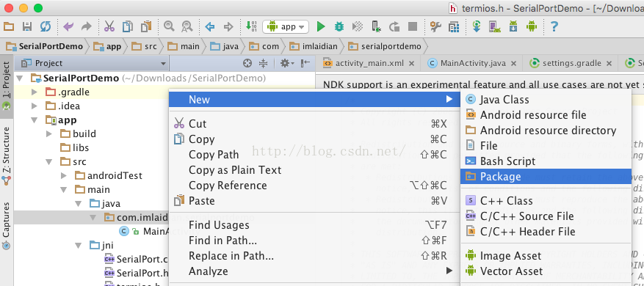This screenshot has height=286, width=644.
Task: Open the app run configuration dropdown
Action: click(x=286, y=27)
